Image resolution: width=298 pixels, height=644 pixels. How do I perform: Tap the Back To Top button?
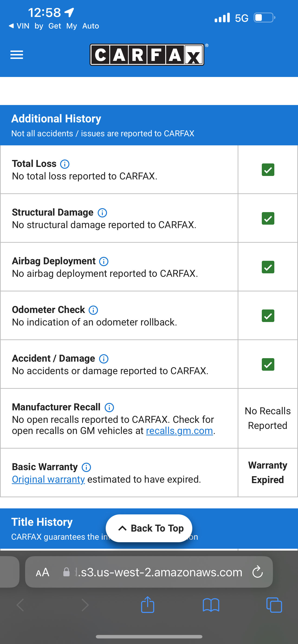pos(149,528)
